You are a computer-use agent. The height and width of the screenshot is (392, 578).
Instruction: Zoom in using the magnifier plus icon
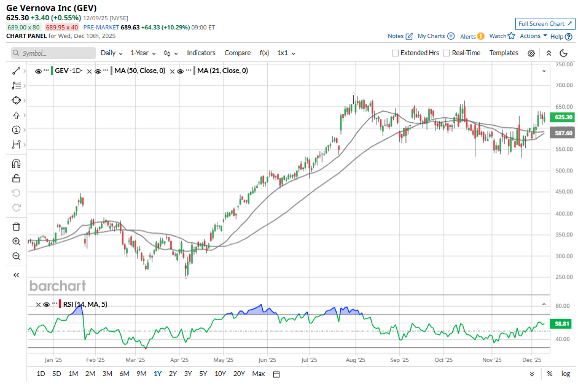[x=17, y=242]
